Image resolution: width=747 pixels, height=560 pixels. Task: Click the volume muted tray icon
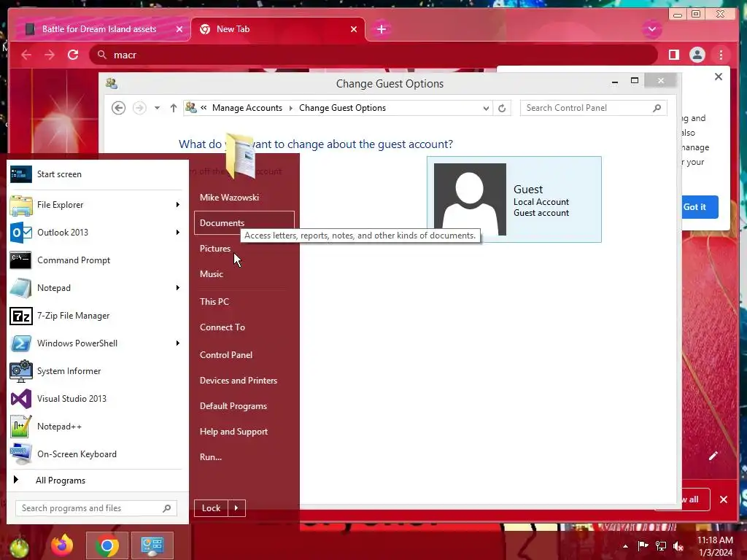coord(678,546)
